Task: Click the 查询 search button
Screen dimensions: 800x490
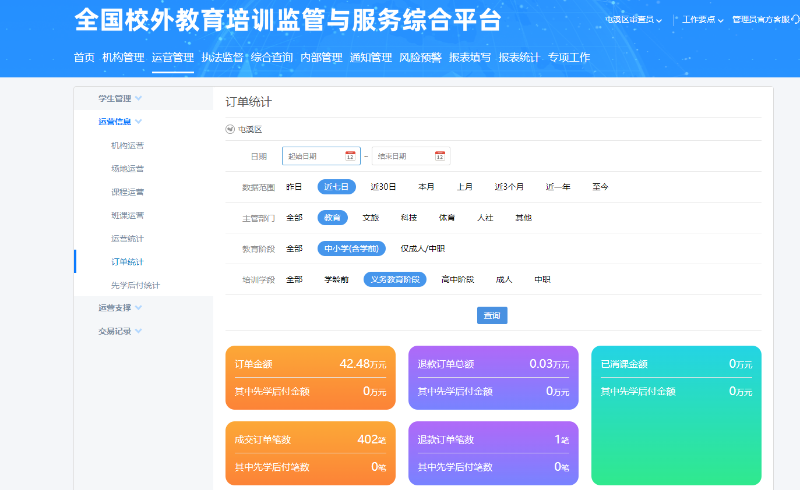Action: pos(492,315)
